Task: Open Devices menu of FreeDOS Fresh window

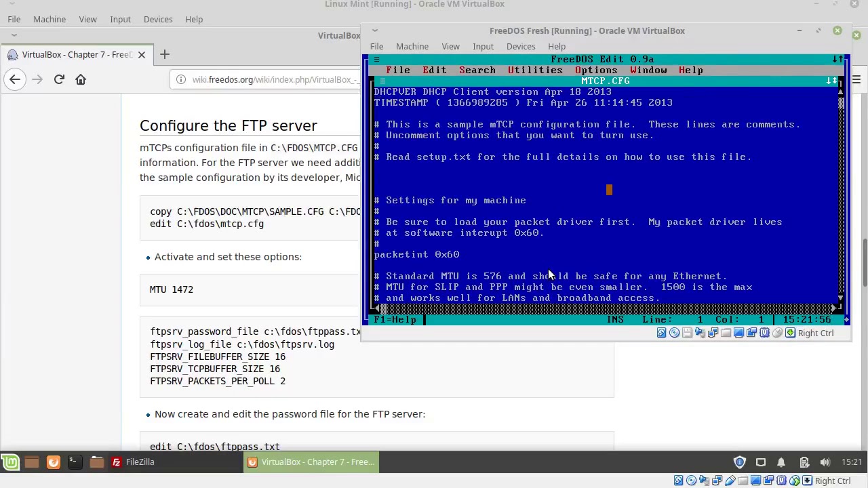Action: pos(521,46)
